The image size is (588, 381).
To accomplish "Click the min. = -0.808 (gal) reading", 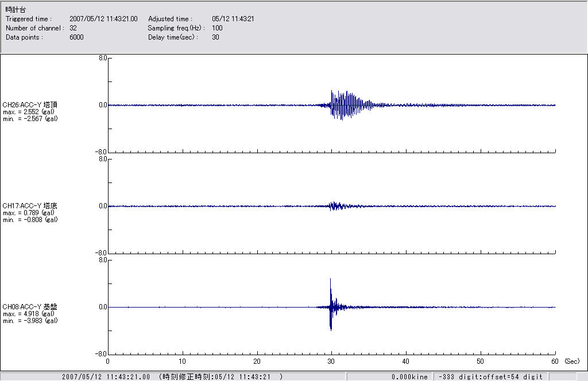I will tap(30, 219).
